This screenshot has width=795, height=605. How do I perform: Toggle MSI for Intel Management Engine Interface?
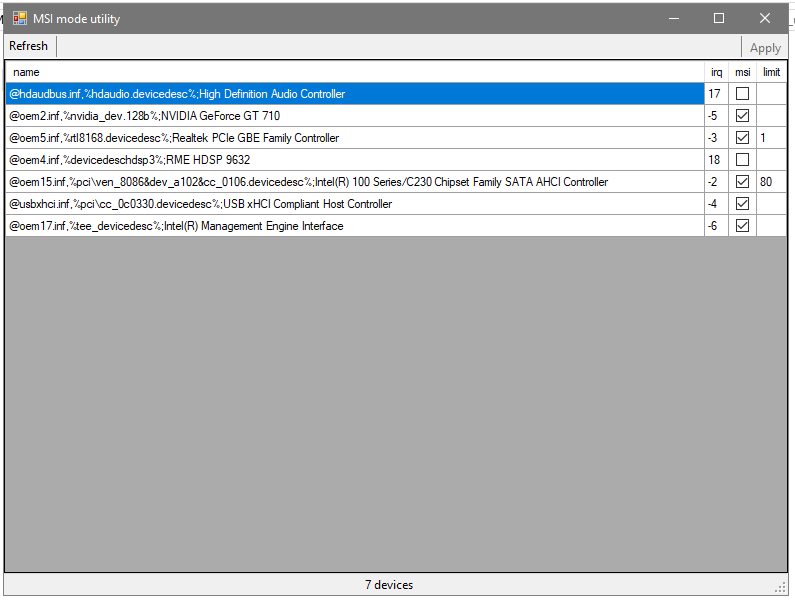point(742,226)
